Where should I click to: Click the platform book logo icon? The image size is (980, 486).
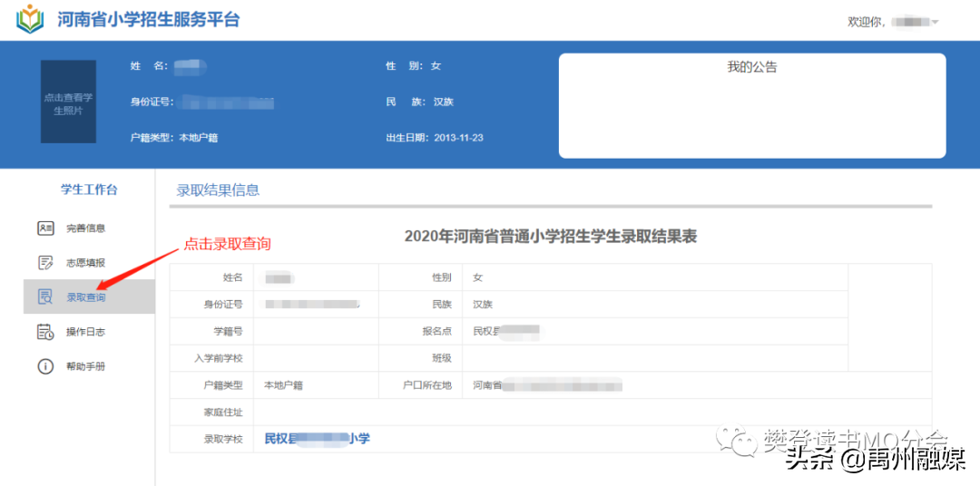(x=30, y=19)
